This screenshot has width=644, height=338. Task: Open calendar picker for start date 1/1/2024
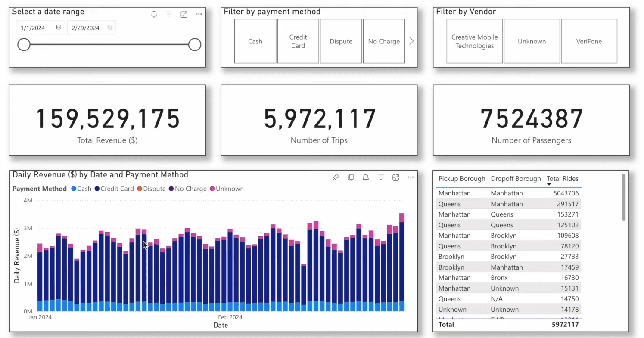pos(59,27)
